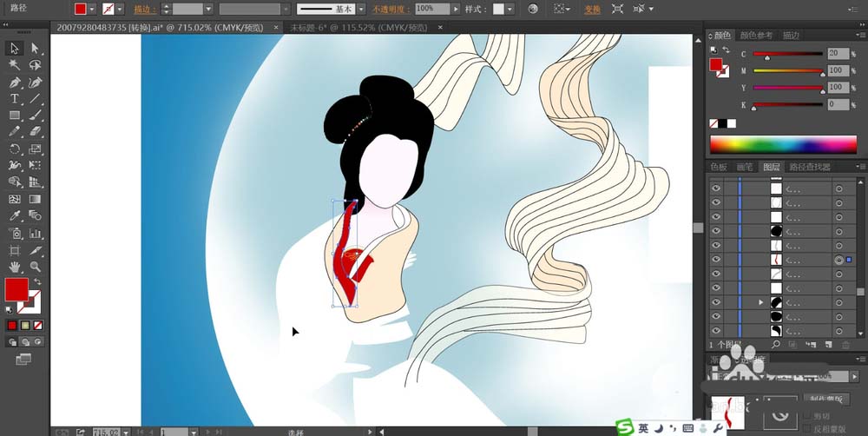This screenshot has width=868, height=436.
Task: Select the Gradient tool in toolbox
Action: pos(35,199)
